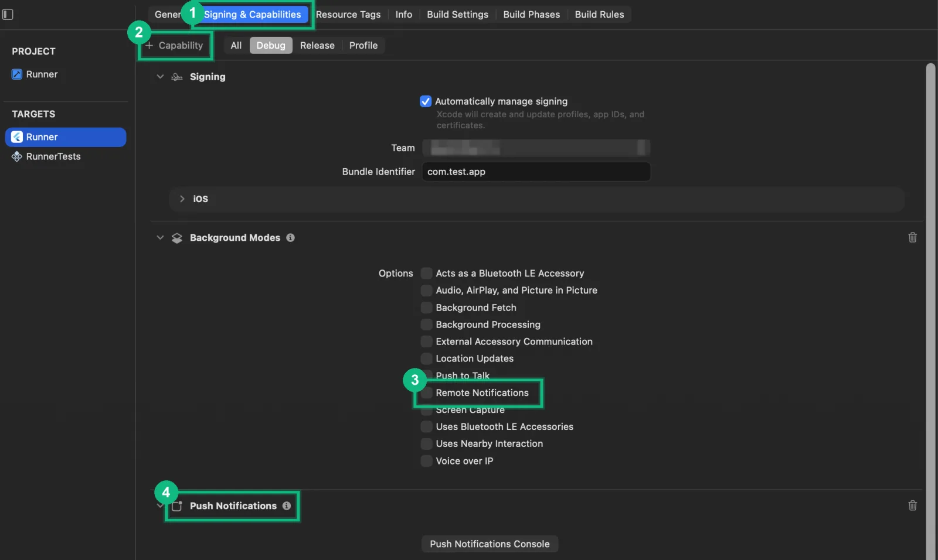Select RunnerTests in the targets list
The height and width of the screenshot is (560, 938).
coord(66,156)
